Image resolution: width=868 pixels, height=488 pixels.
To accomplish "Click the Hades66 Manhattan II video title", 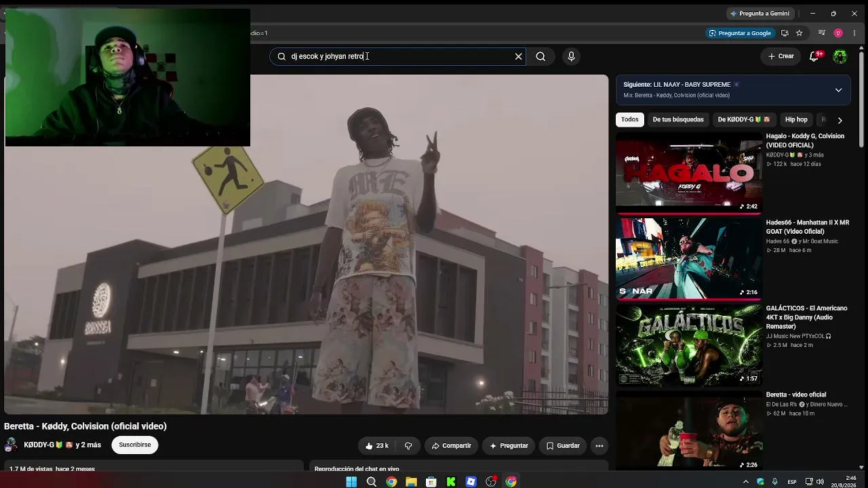I will (808, 227).
